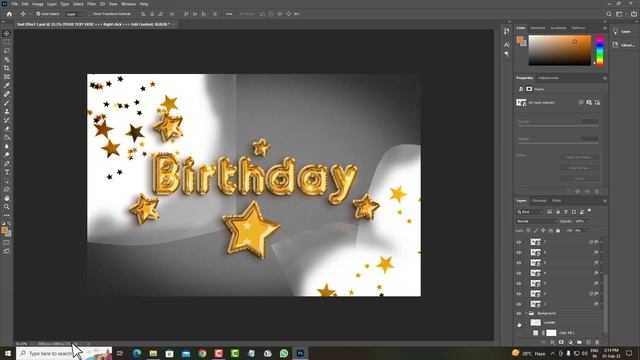
Task: Select the Rectangular Marquee tool
Action: [x=7, y=42]
